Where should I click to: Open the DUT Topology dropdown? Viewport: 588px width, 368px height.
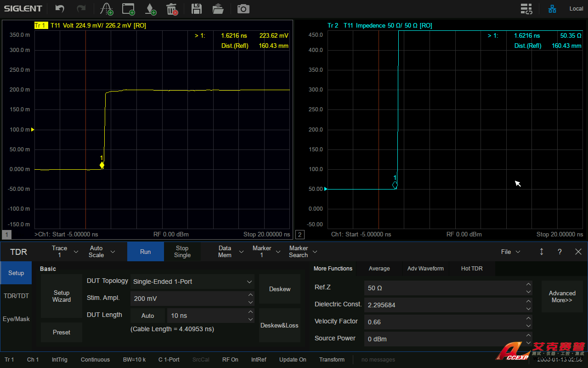click(x=192, y=282)
